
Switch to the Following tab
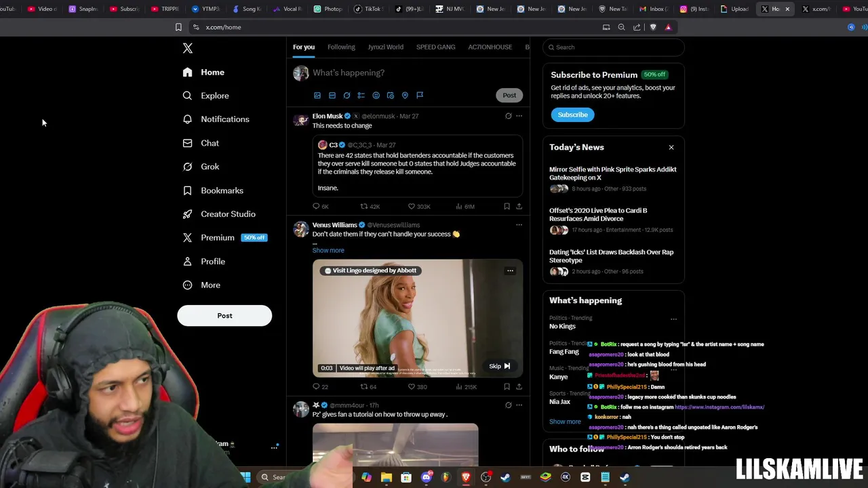(x=341, y=47)
